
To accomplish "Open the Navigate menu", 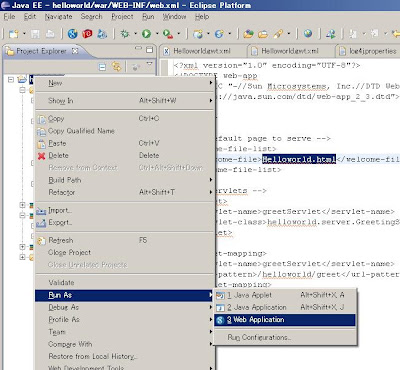I will pyautogui.click(x=58, y=17).
